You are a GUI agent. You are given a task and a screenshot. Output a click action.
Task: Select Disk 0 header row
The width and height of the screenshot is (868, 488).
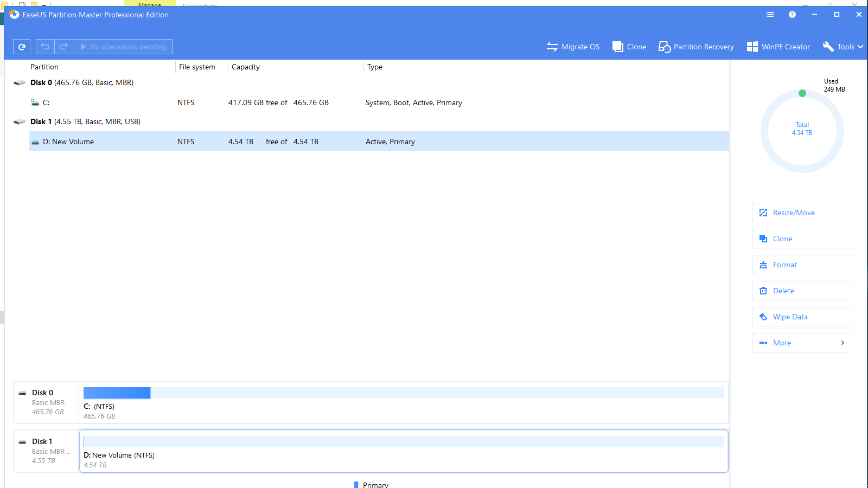click(x=371, y=82)
